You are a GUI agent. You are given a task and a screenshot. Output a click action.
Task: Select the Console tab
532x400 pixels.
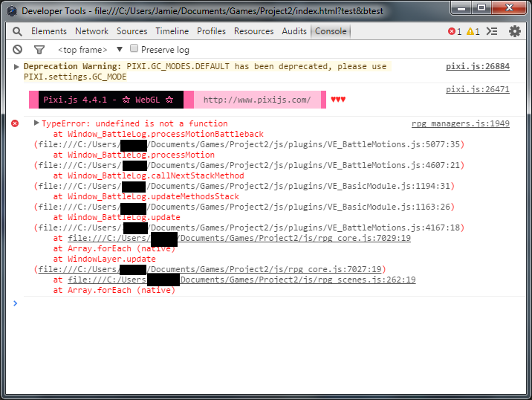(x=331, y=31)
